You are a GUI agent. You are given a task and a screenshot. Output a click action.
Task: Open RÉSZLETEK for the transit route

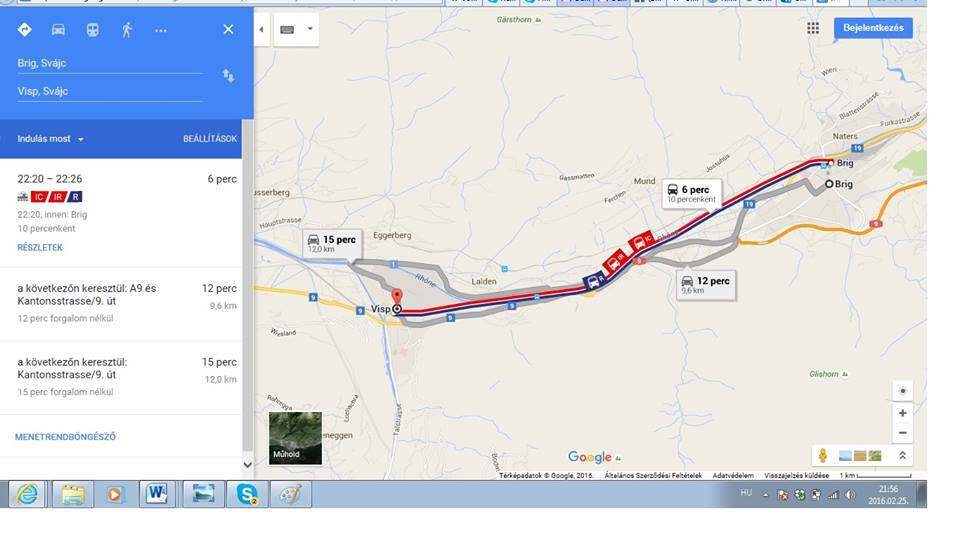[40, 247]
